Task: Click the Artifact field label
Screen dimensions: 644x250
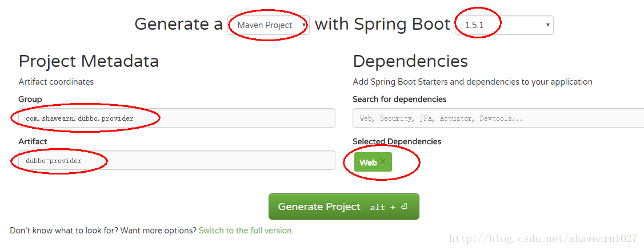Action: pyautogui.click(x=33, y=141)
